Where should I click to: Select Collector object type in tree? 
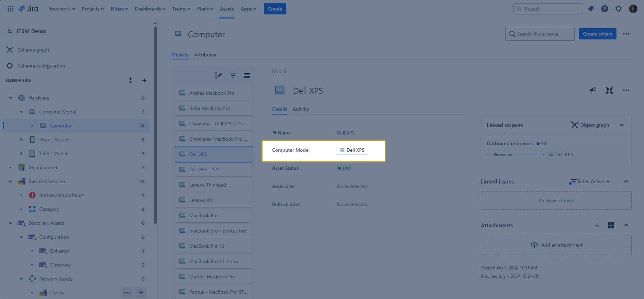click(x=59, y=251)
